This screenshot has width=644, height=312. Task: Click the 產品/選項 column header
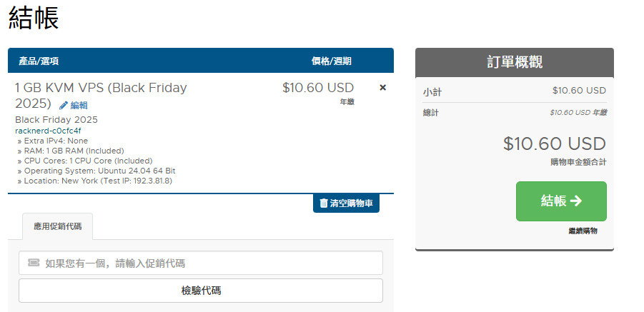pyautogui.click(x=39, y=61)
